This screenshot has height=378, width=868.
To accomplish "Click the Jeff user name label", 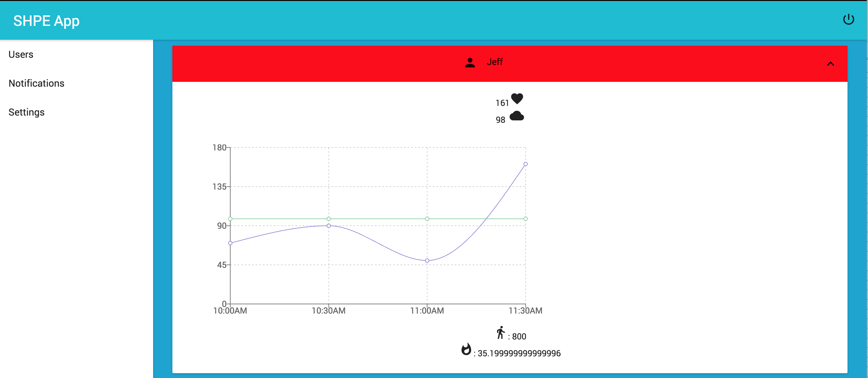I will 495,62.
